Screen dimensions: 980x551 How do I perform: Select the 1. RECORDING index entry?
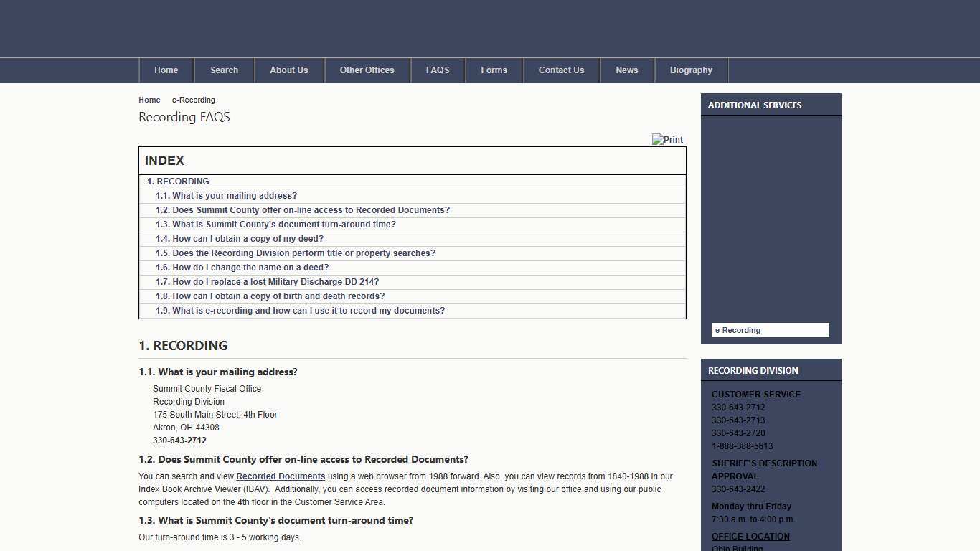pyautogui.click(x=177, y=181)
